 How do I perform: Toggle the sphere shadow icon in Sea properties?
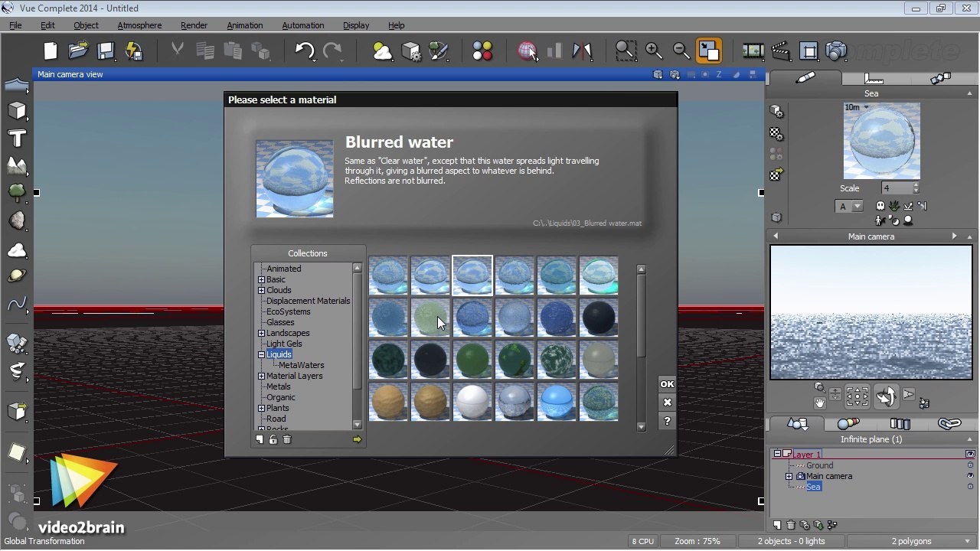pos(908,220)
